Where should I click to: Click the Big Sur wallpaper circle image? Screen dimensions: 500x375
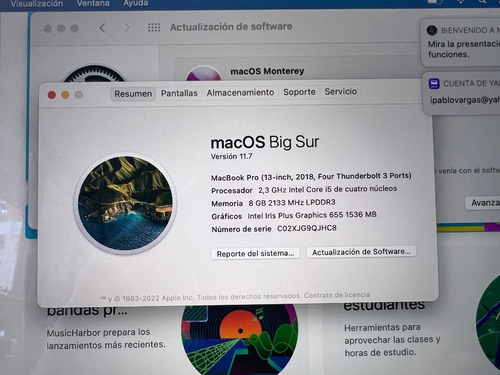(125, 203)
